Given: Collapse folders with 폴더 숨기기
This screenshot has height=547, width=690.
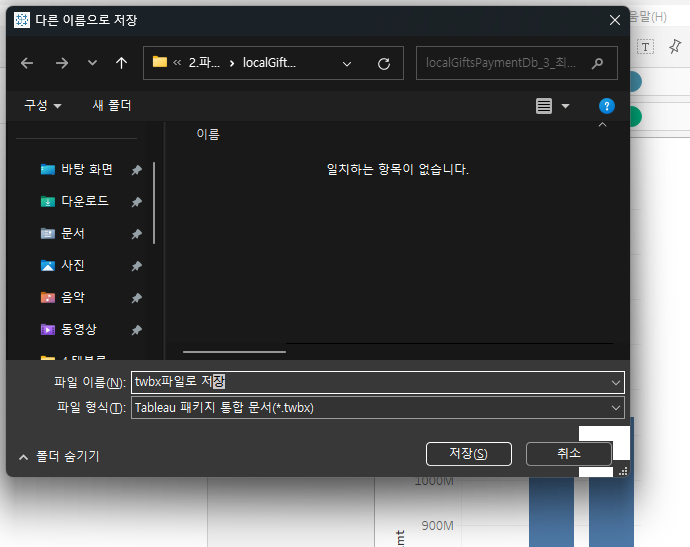Looking at the screenshot, I should tap(59, 456).
